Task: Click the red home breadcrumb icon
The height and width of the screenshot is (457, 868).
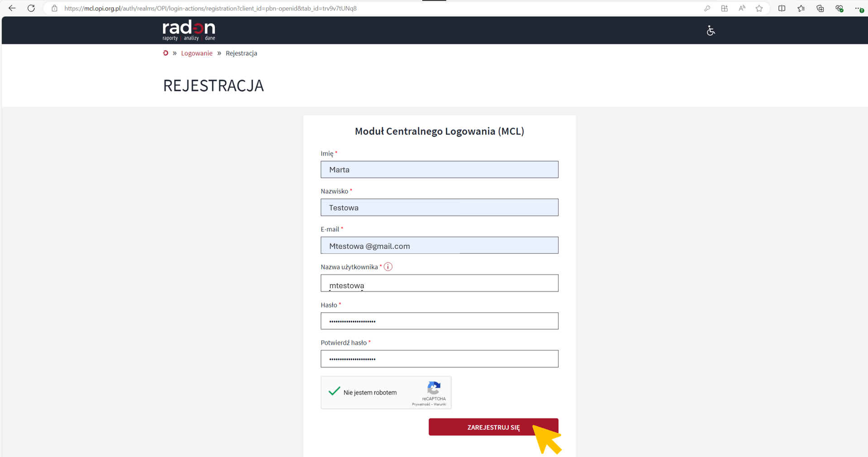Action: (x=166, y=53)
